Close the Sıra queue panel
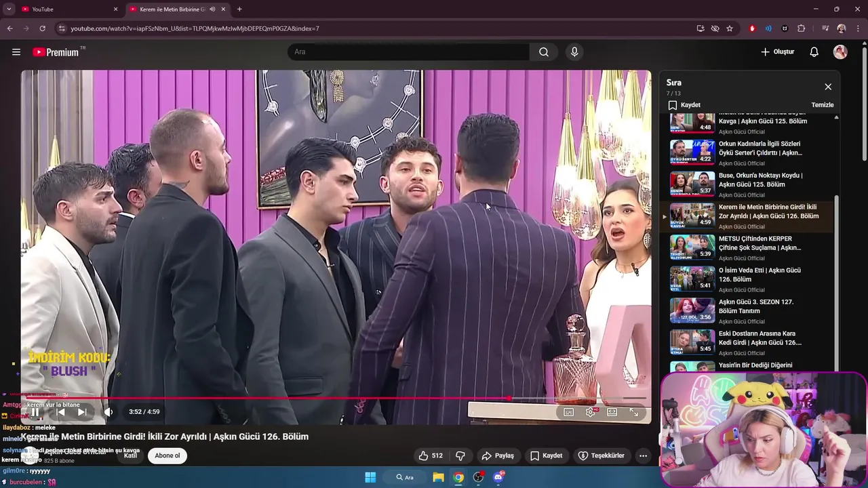The width and height of the screenshot is (868, 488). tap(828, 87)
